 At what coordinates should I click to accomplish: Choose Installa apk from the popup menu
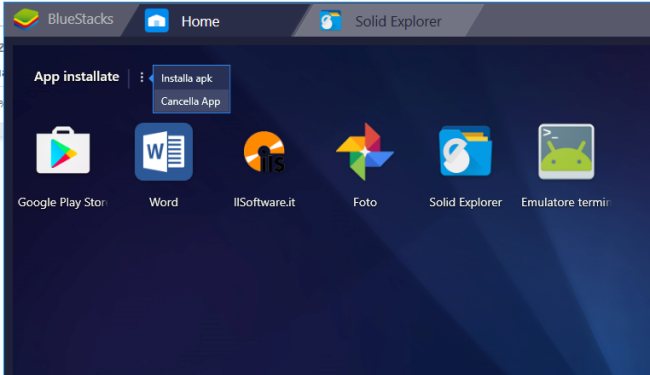(x=192, y=78)
